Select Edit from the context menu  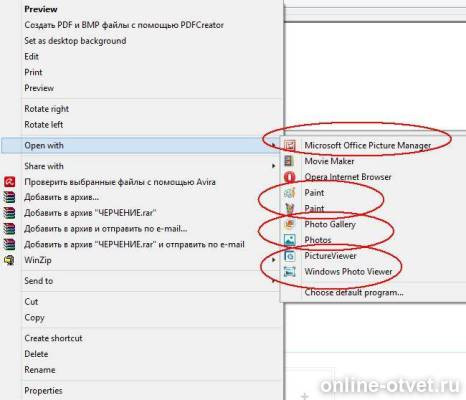coord(31,57)
